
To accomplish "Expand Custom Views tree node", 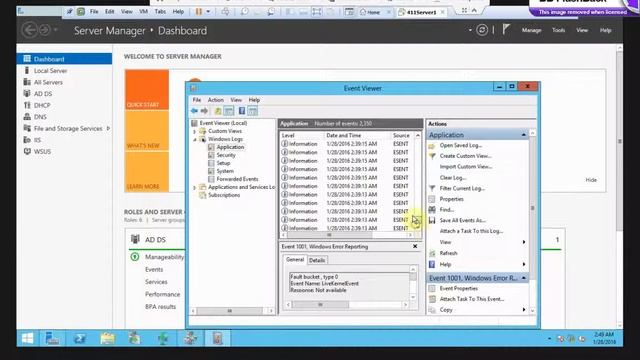I will click(x=195, y=131).
